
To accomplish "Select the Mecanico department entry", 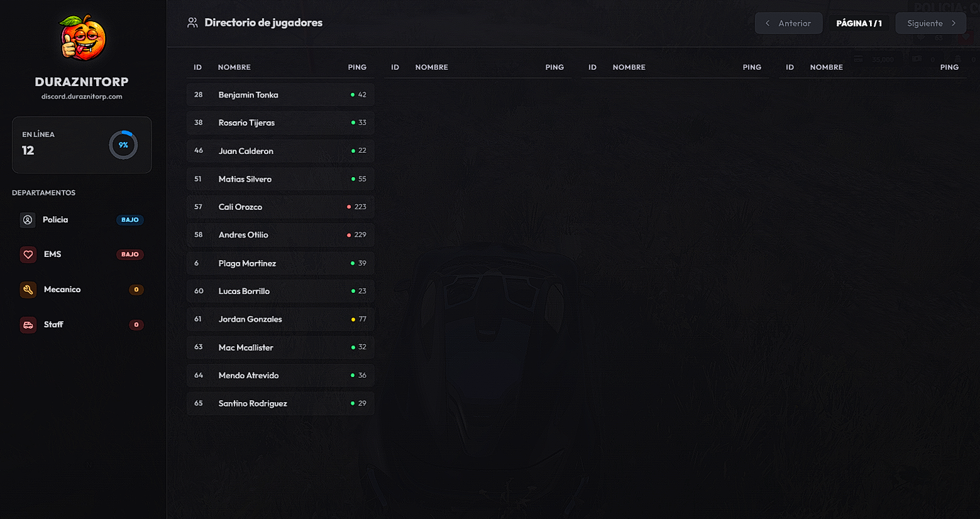I will pyautogui.click(x=82, y=290).
